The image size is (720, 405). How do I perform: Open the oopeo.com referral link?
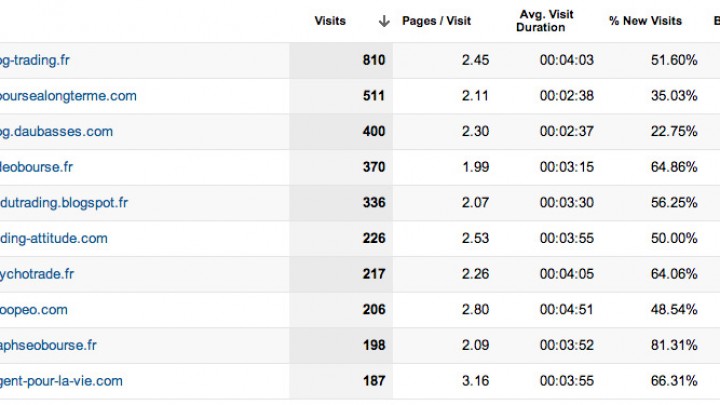pyautogui.click(x=34, y=310)
